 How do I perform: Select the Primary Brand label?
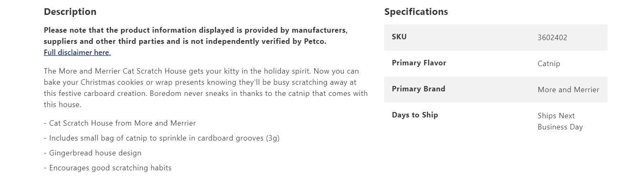[418, 89]
